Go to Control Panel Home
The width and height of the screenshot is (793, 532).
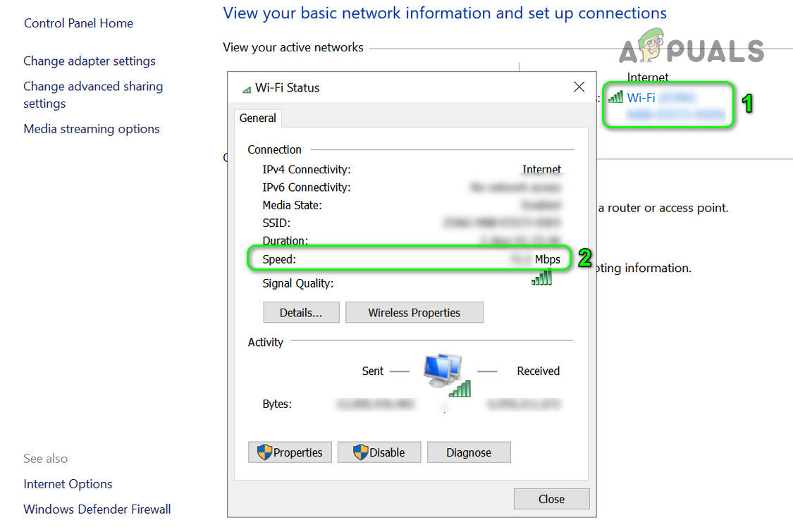[78, 23]
